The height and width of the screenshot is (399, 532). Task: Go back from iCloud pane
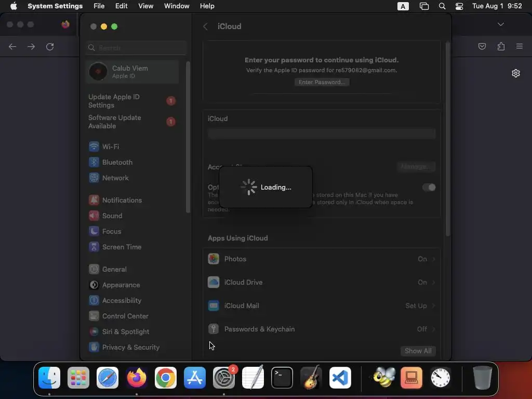click(205, 26)
